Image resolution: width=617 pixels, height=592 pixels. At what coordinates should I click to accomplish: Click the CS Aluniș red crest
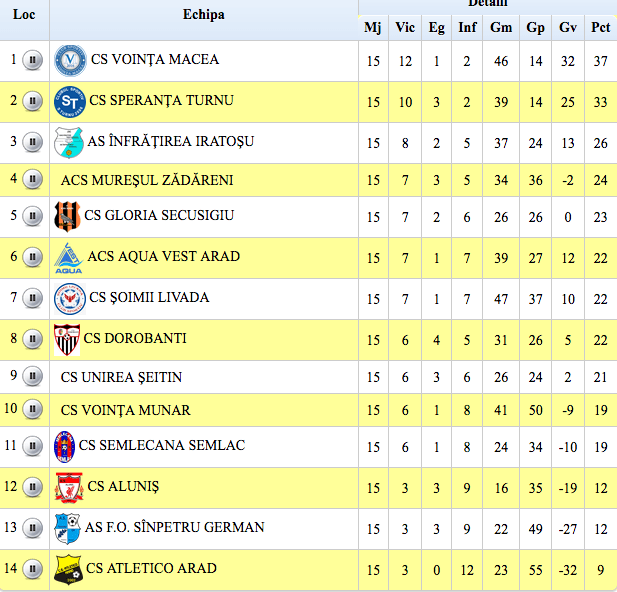pyautogui.click(x=69, y=487)
